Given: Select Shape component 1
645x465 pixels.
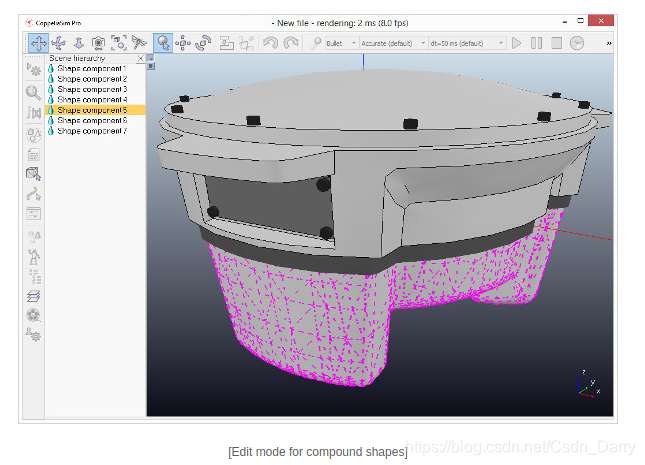Looking at the screenshot, I should tap(92, 68).
